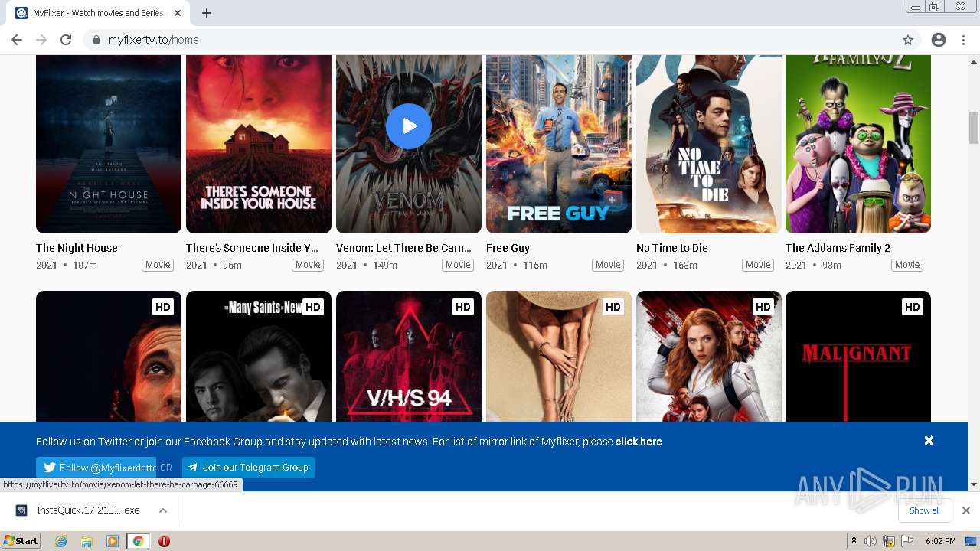
Task: Open media player taskbar icon
Action: (x=113, y=541)
